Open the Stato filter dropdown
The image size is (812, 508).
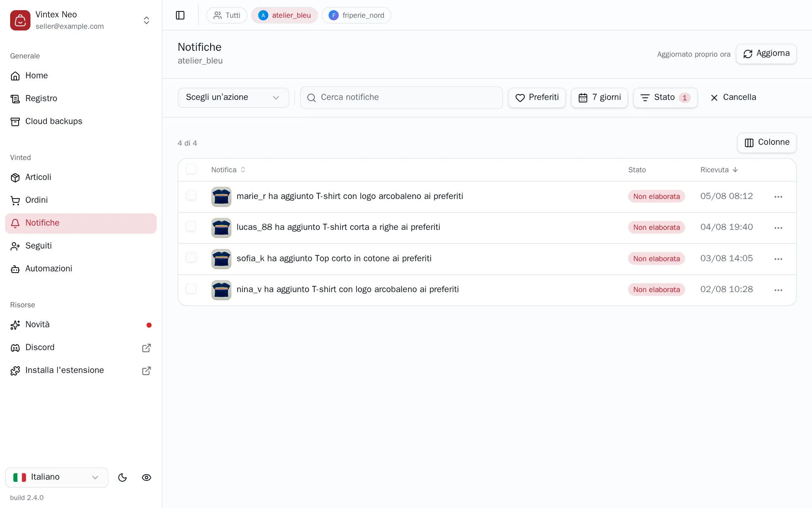point(665,98)
